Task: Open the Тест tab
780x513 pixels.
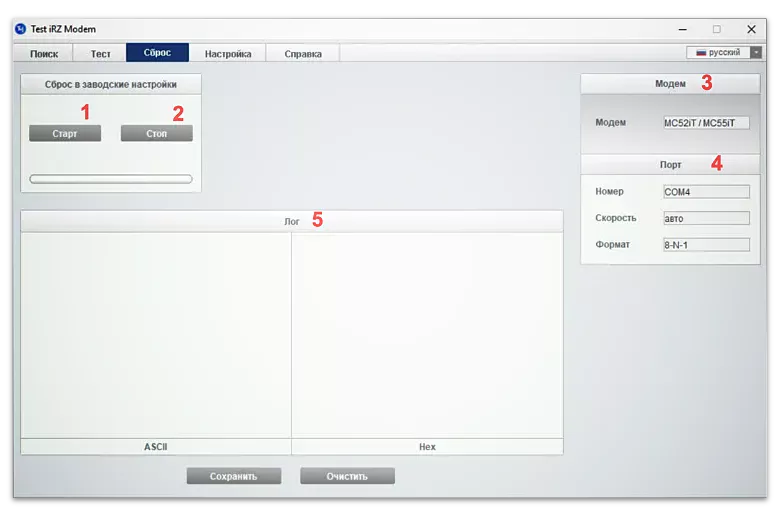Action: point(100,54)
